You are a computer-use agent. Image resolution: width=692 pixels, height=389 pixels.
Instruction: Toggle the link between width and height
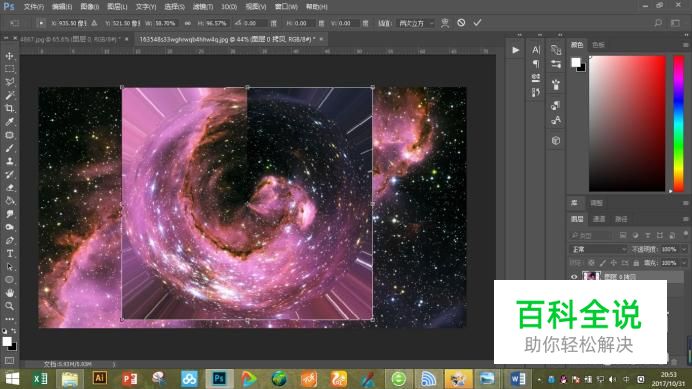[x=188, y=23]
